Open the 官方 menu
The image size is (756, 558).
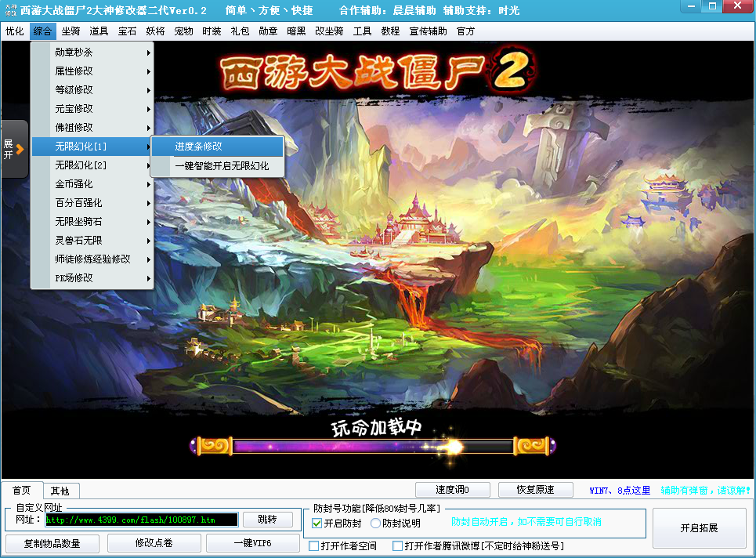click(x=466, y=31)
